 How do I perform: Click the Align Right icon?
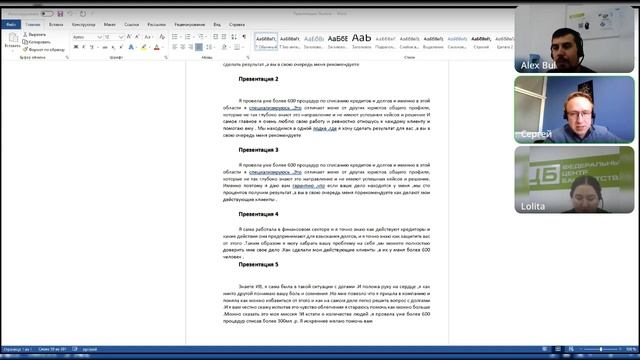point(191,47)
